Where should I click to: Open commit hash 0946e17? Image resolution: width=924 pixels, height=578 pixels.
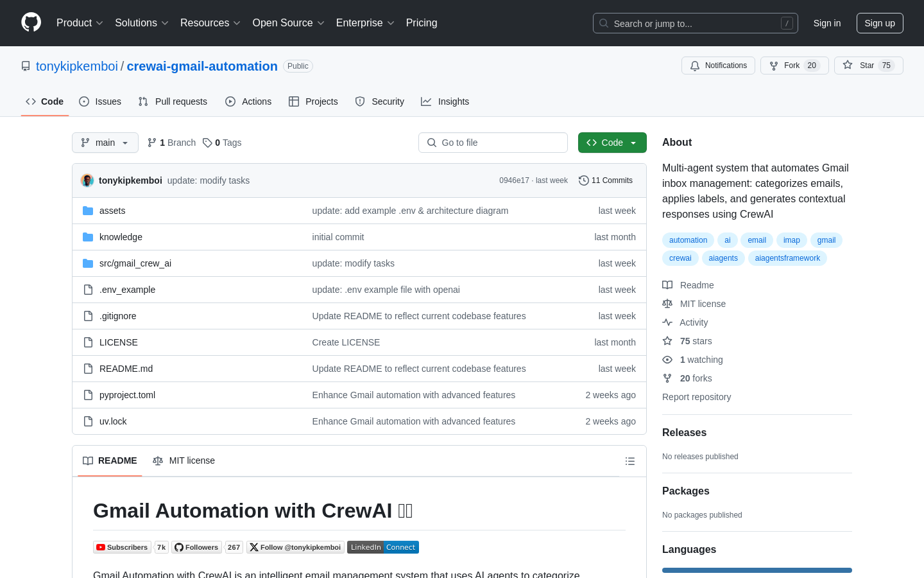pyautogui.click(x=514, y=180)
